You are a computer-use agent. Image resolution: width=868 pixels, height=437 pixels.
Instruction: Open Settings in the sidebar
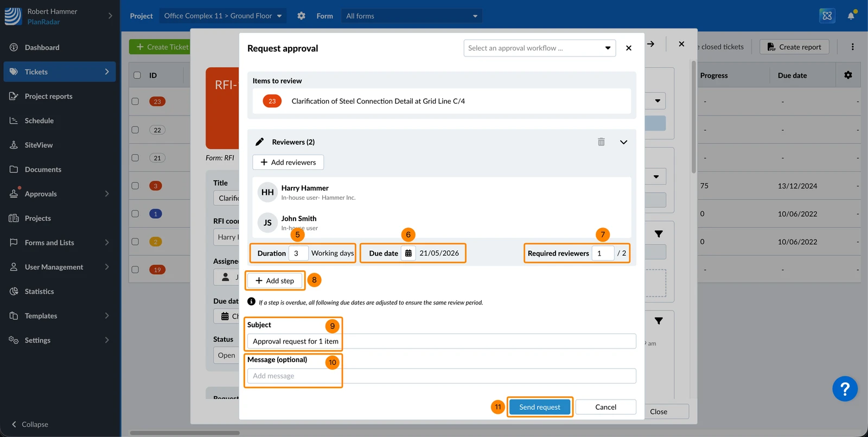tap(60, 340)
